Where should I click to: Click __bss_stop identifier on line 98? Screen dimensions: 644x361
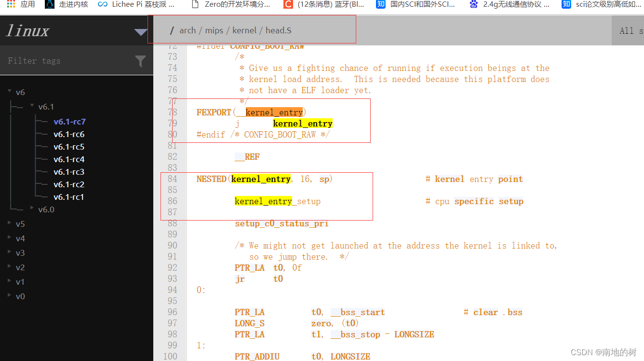pos(355,334)
